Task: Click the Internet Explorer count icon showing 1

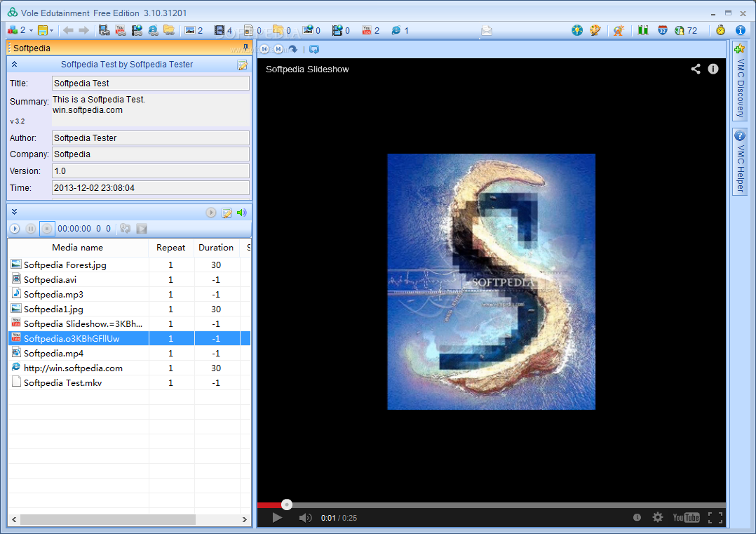Action: [396, 30]
